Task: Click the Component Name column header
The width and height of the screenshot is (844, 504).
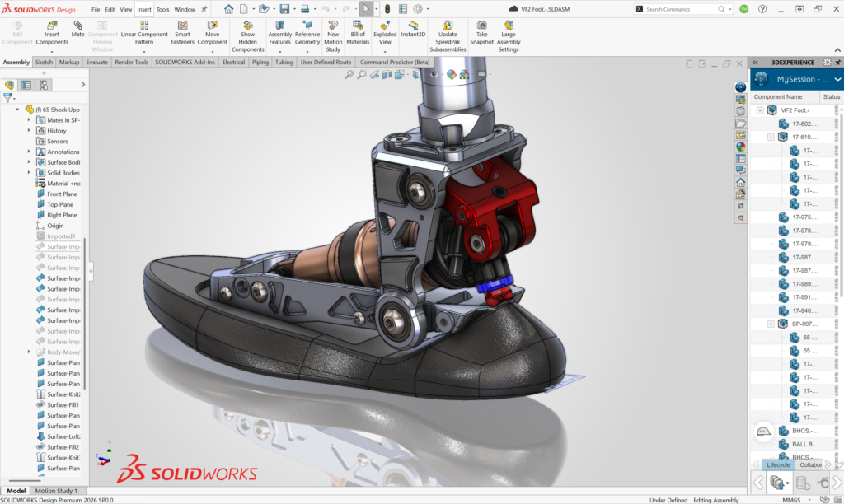Action: pos(785,97)
